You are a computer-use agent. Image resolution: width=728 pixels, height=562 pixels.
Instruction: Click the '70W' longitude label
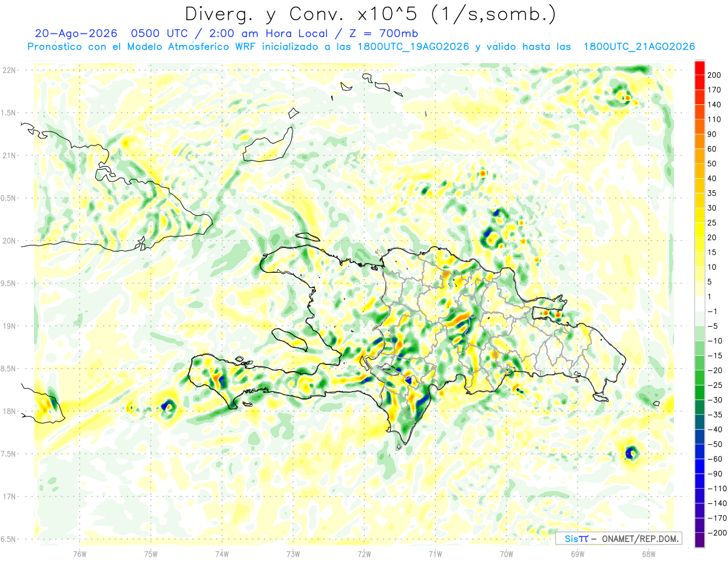coord(507,554)
